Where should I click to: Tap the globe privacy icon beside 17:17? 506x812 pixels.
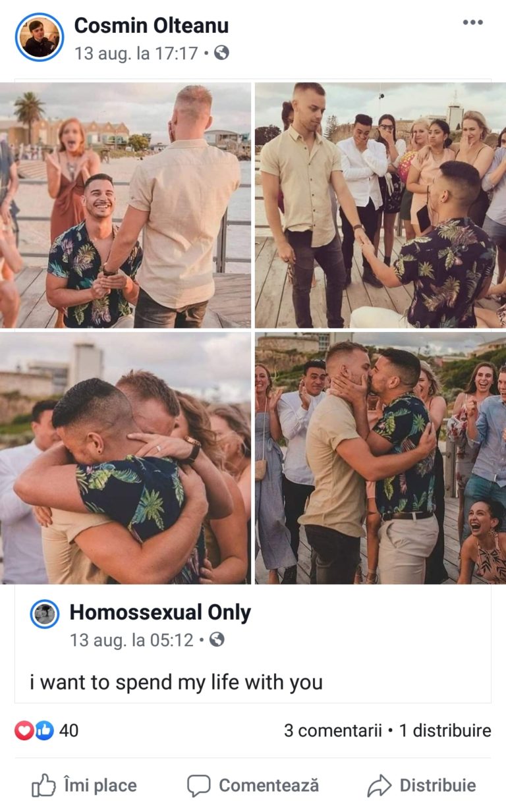[221, 53]
